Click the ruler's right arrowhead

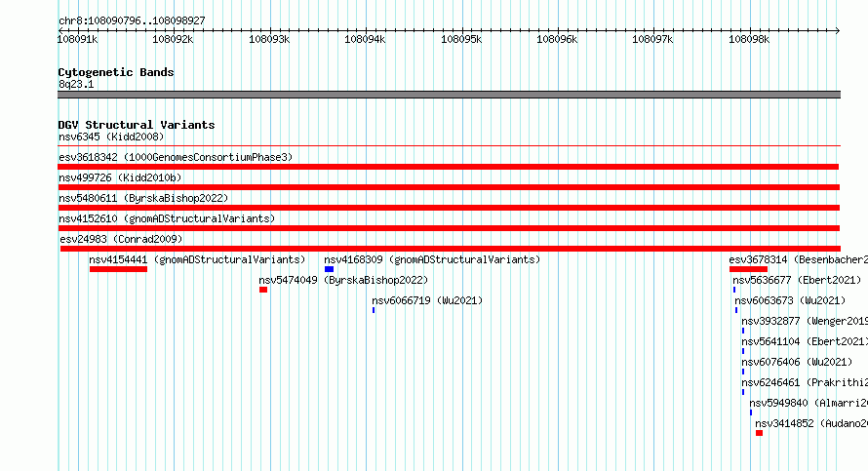click(x=838, y=30)
